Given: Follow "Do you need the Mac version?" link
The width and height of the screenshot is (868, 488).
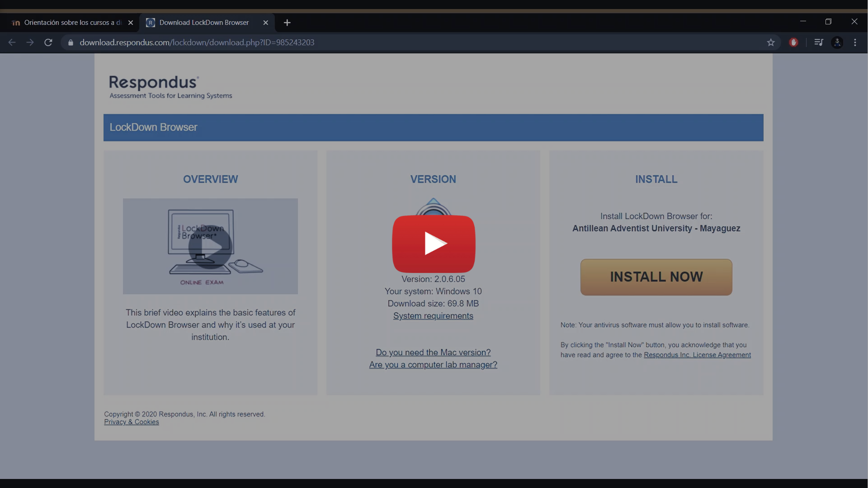Looking at the screenshot, I should click(x=433, y=352).
